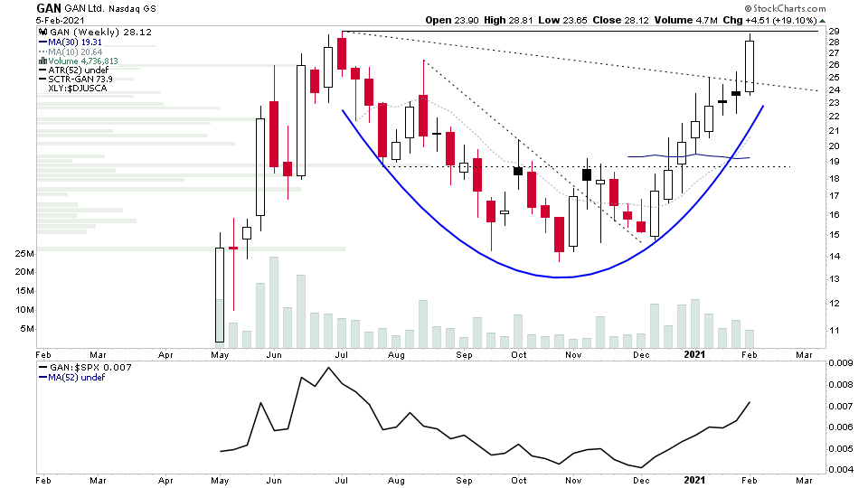
Task: Click the Chg +4.51 (+19.10%) value
Action: [770, 21]
